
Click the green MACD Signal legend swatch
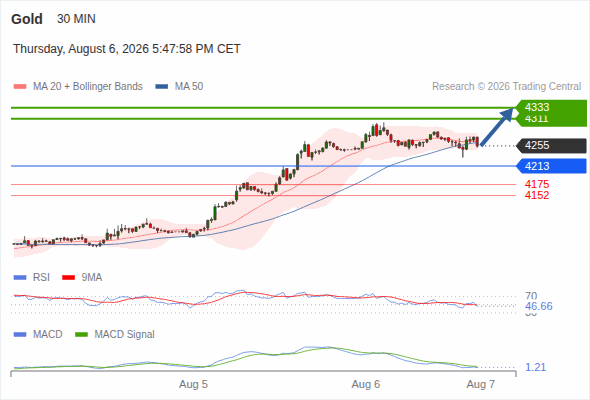81,335
